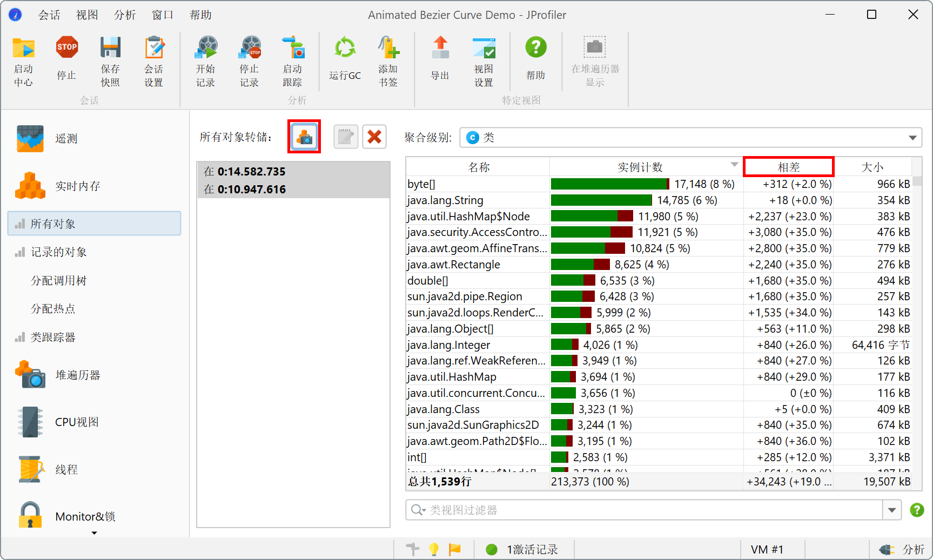Sort by the 实例计数 column header
Image resolution: width=933 pixels, height=560 pixels.
click(646, 167)
